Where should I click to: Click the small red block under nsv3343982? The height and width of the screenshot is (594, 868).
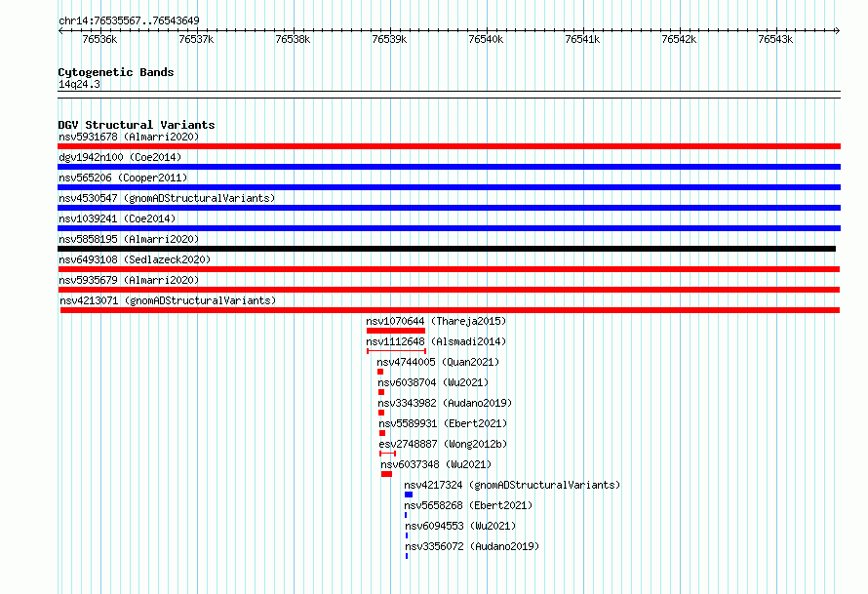click(381, 413)
